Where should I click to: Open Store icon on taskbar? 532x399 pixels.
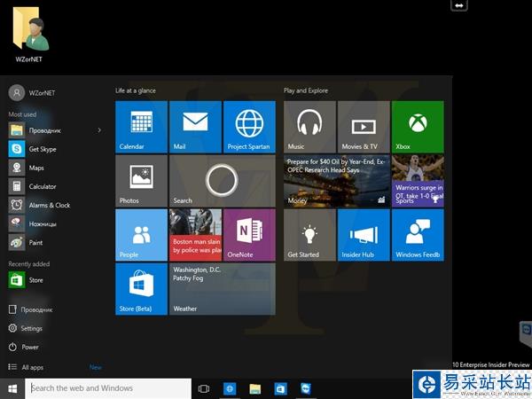pos(280,388)
